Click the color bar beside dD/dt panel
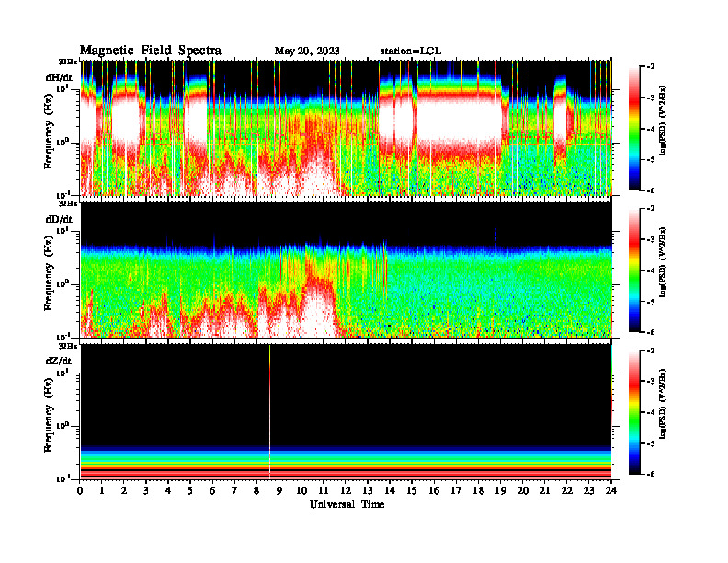This screenshot has width=728, height=563. (x=634, y=270)
